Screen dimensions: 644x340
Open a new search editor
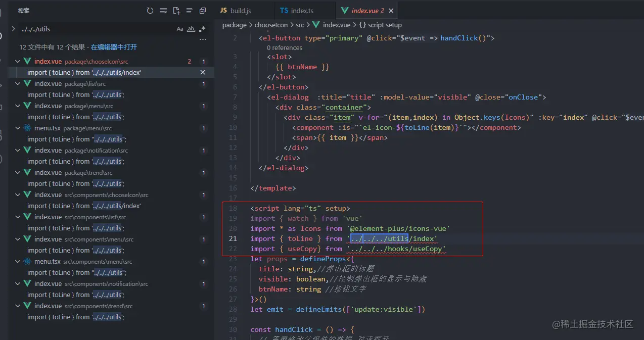click(x=176, y=11)
